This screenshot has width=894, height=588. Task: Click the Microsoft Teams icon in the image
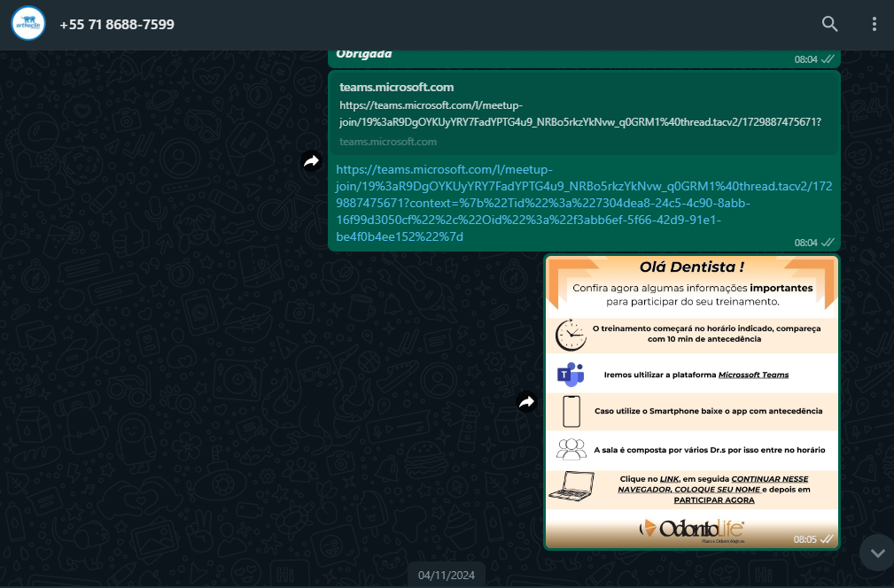[x=571, y=375]
